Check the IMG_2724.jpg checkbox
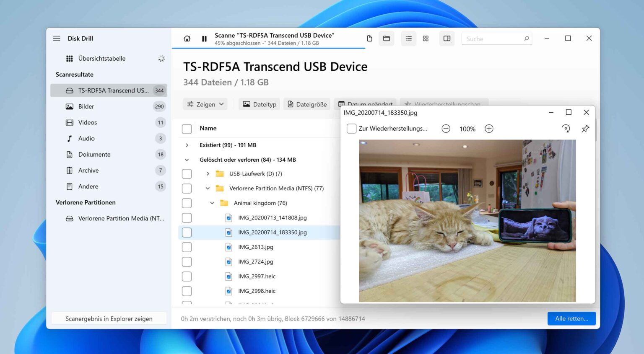Image resolution: width=644 pixels, height=354 pixels. pyautogui.click(x=187, y=262)
